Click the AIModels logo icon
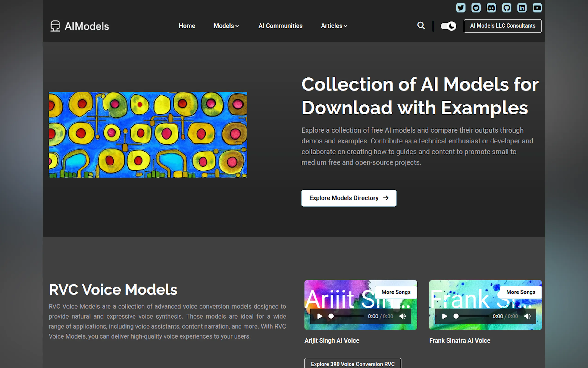The image size is (588, 368). coord(55,26)
